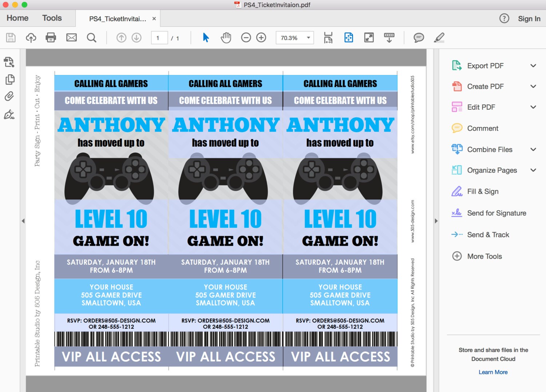
Task: Expand the Organize Pages chevron
Action: click(534, 170)
